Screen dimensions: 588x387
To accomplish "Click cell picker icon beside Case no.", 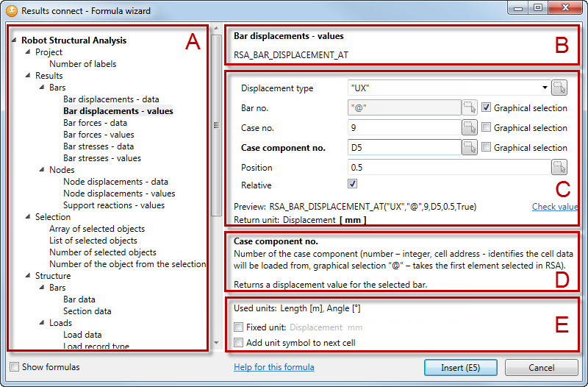I will [470, 127].
